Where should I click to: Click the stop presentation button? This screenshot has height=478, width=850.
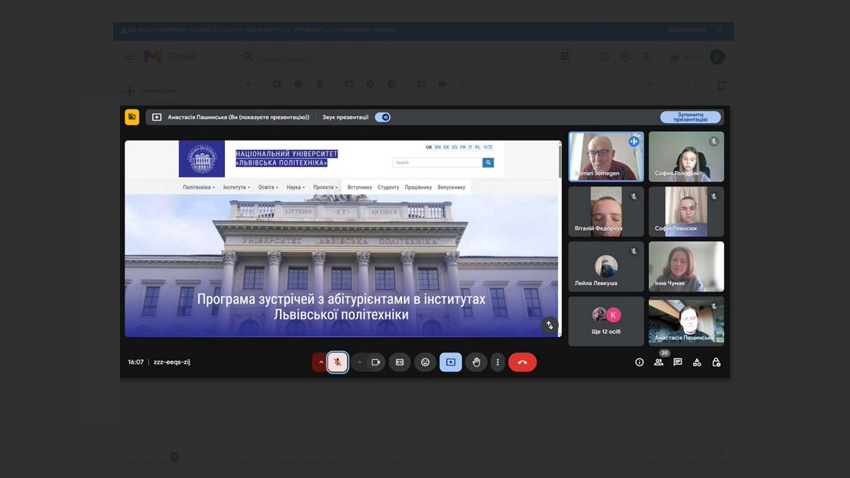pyautogui.click(x=690, y=117)
